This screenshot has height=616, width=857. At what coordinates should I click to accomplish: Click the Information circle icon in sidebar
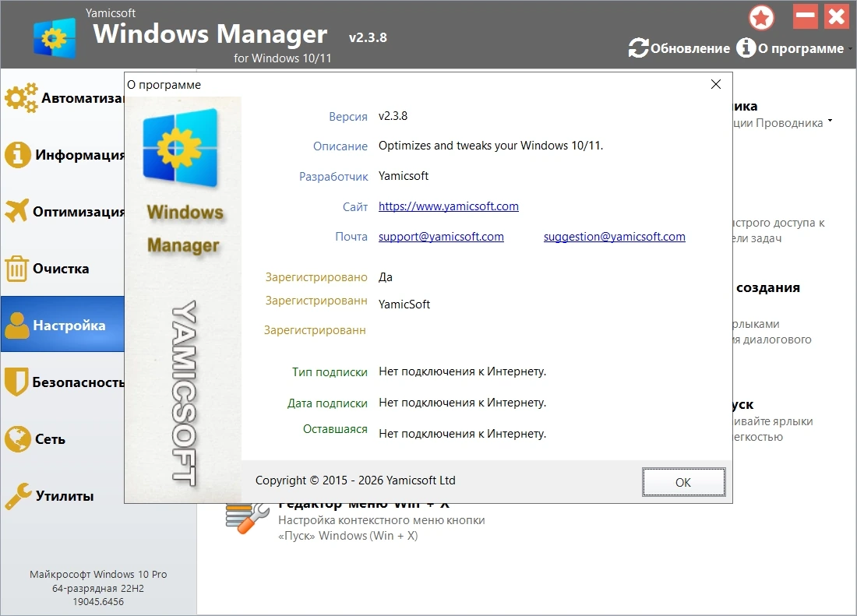tap(17, 154)
